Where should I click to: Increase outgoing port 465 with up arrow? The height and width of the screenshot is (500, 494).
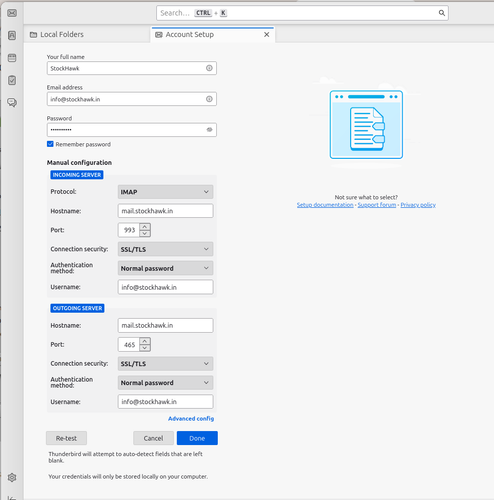tap(145, 341)
